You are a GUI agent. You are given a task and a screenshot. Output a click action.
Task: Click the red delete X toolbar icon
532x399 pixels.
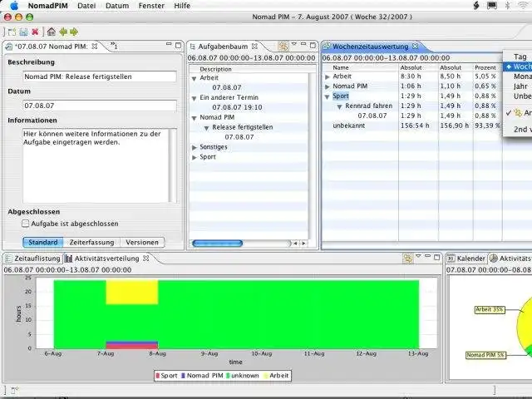[35, 32]
